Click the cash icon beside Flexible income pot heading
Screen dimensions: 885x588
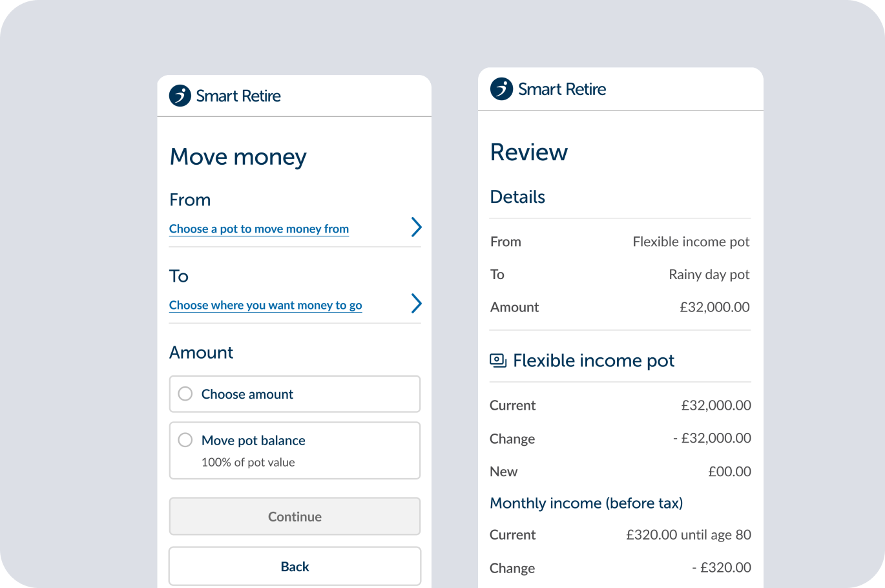[x=498, y=361]
